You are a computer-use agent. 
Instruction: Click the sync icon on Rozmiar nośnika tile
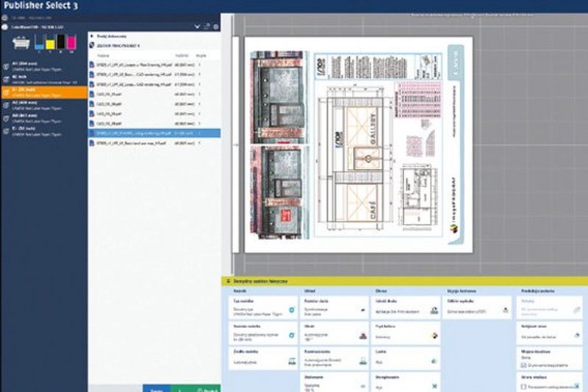(x=291, y=335)
